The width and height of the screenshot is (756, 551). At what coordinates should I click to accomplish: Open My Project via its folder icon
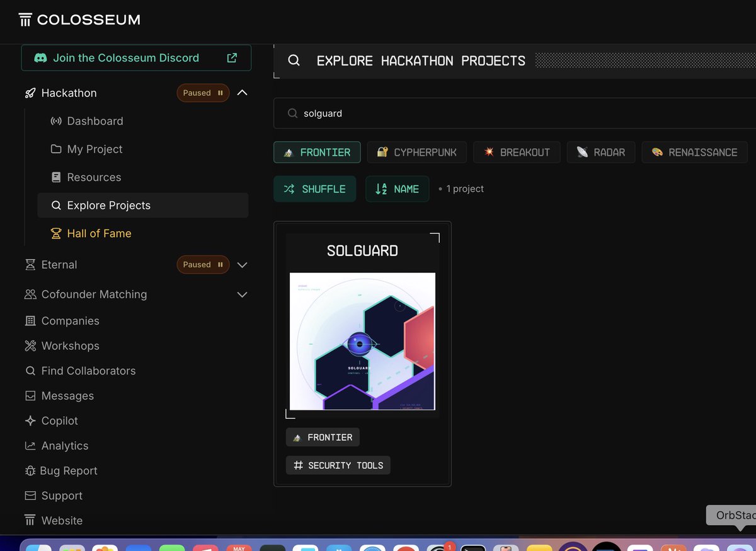[56, 149]
